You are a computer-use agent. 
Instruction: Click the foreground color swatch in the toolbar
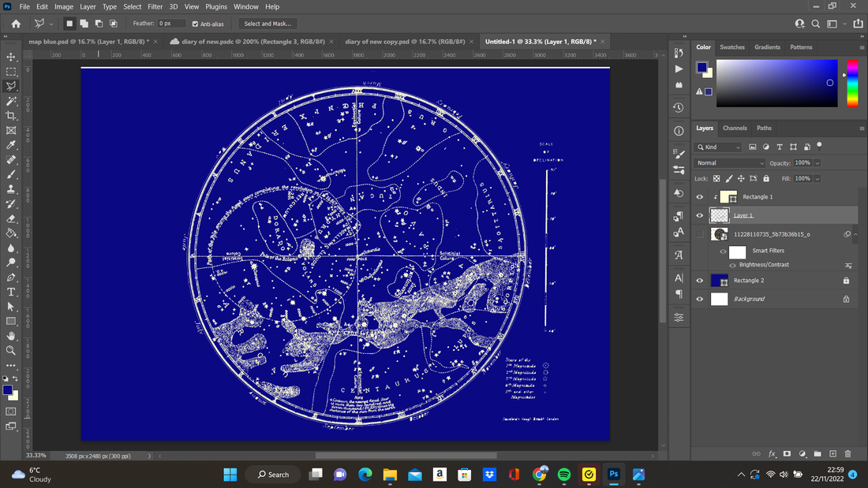click(8, 390)
